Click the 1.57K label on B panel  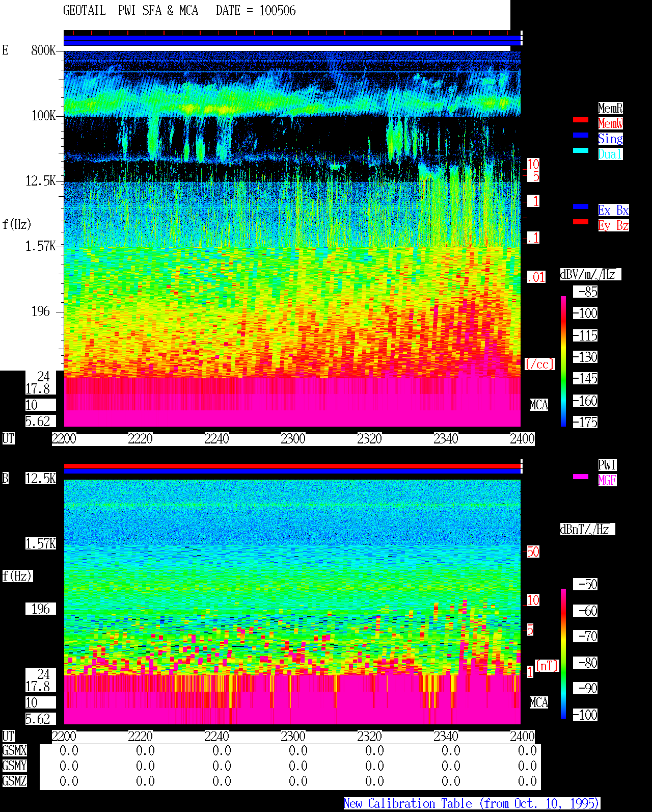point(41,543)
